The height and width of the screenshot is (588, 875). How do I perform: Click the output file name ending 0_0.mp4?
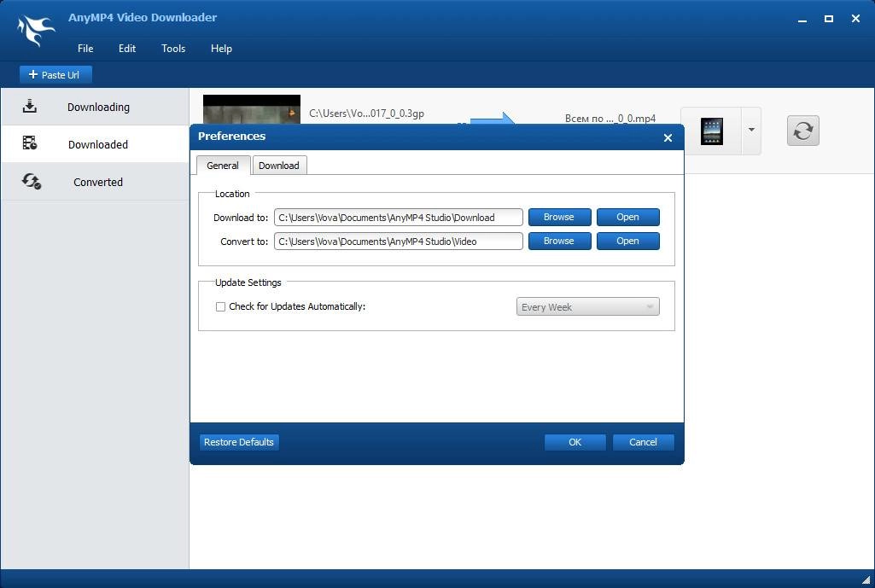(610, 119)
